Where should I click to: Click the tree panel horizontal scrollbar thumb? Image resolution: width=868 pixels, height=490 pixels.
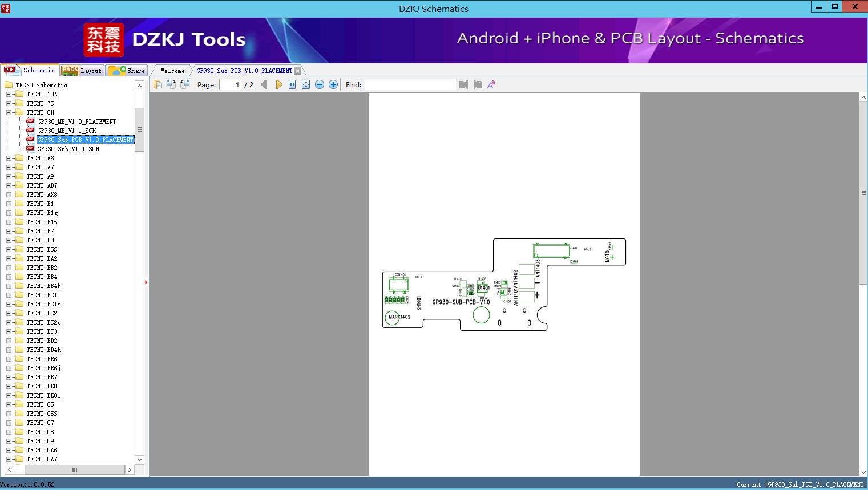coord(74,470)
